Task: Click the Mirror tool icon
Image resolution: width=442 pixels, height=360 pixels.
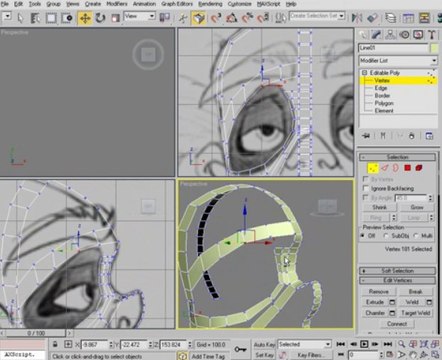Action: coord(357,18)
